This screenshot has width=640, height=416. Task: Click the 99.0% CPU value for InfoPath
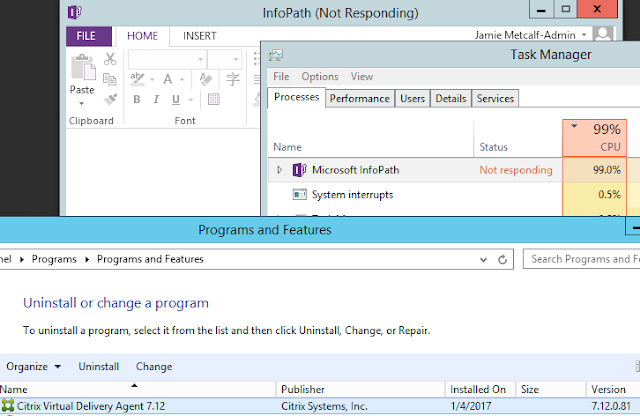pyautogui.click(x=607, y=170)
